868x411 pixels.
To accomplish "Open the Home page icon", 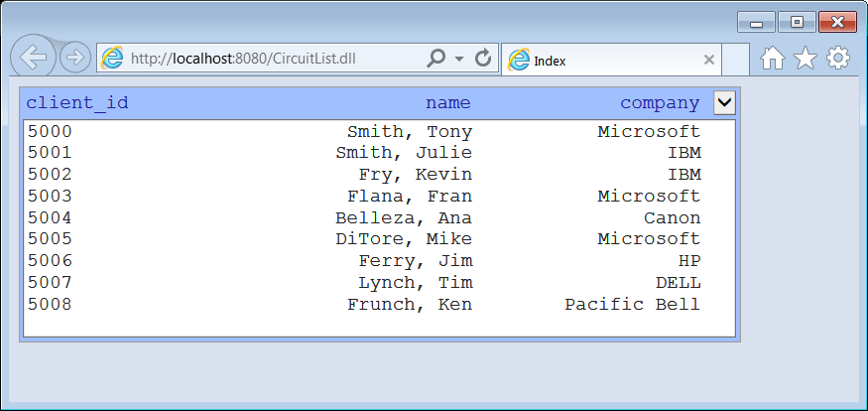I will pos(772,58).
